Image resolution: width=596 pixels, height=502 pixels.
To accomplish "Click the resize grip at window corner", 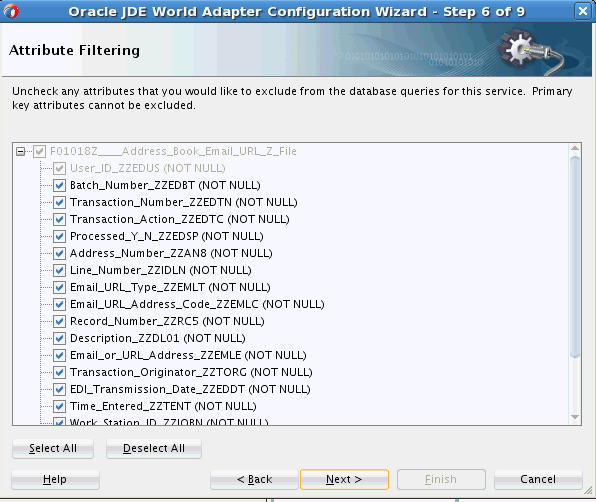I will [588, 491].
